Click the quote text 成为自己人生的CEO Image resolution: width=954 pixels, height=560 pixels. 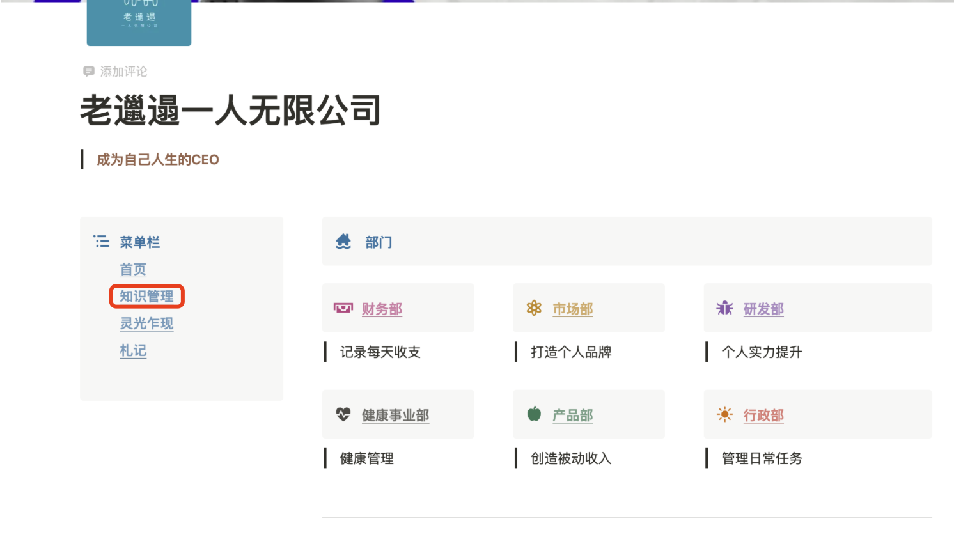pyautogui.click(x=158, y=160)
